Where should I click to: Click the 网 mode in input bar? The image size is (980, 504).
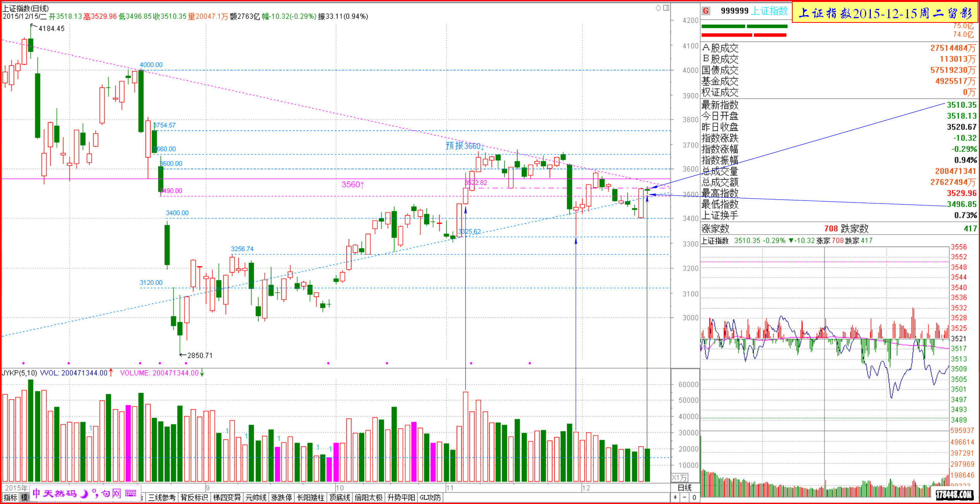click(x=117, y=494)
